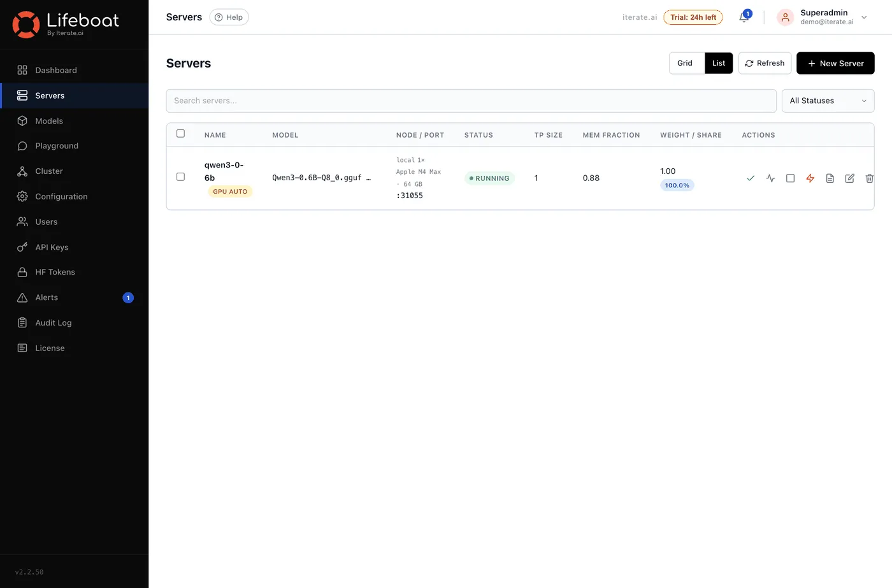Screen dimensions: 892x588
Task: Click the activity pulse icon for qwen3-0-6b
Action: tap(770, 178)
